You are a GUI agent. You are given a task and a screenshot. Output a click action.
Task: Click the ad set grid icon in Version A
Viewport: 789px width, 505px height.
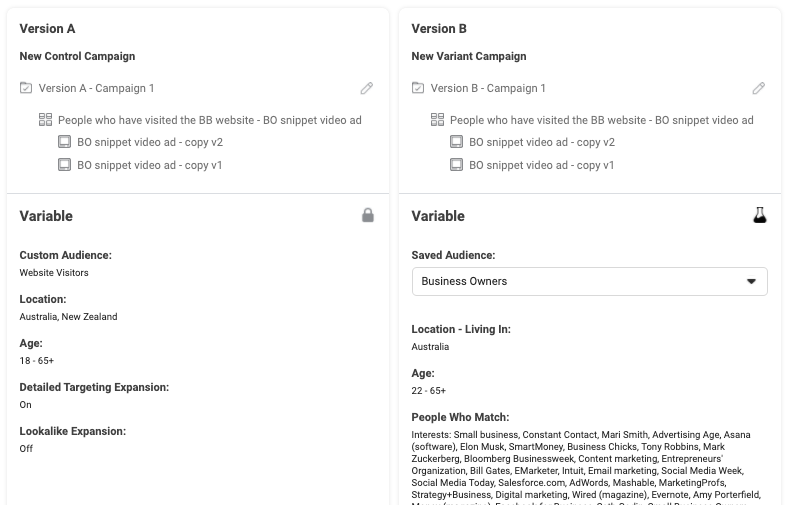45,120
